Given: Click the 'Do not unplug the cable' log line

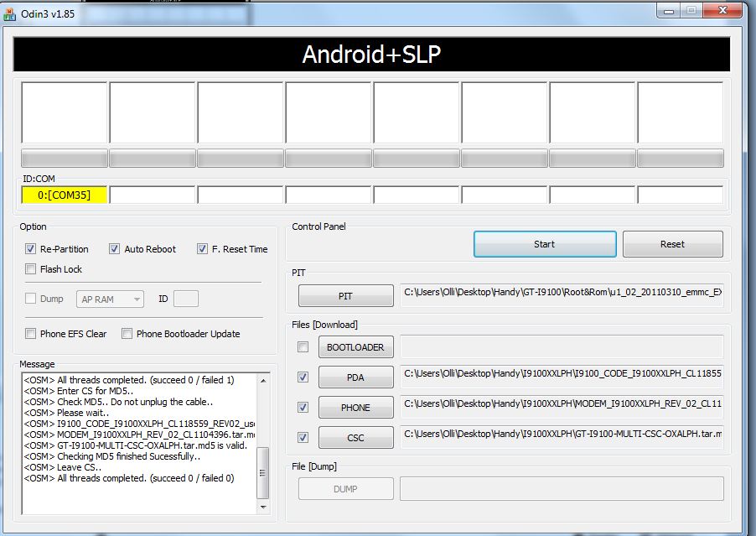Looking at the screenshot, I should pyautogui.click(x=119, y=402).
